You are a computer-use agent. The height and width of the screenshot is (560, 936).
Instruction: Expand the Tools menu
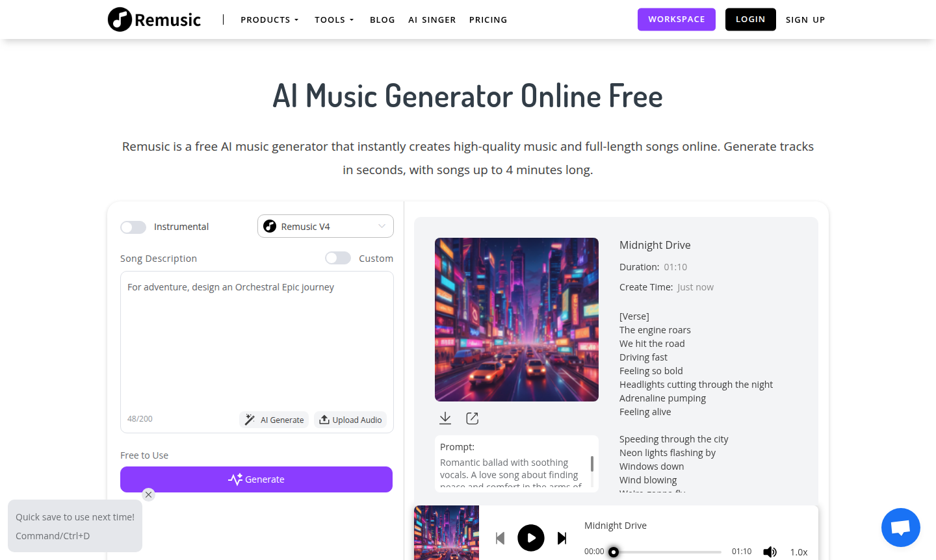[334, 19]
